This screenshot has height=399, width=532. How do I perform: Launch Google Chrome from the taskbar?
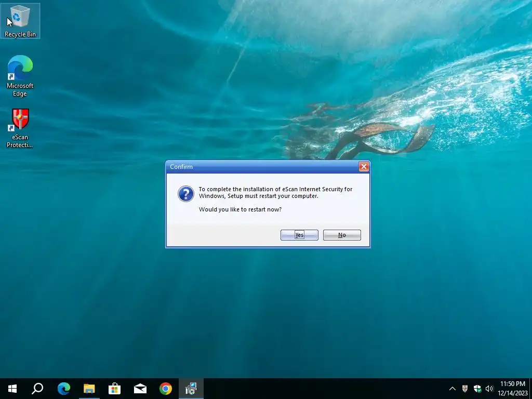[x=166, y=389]
